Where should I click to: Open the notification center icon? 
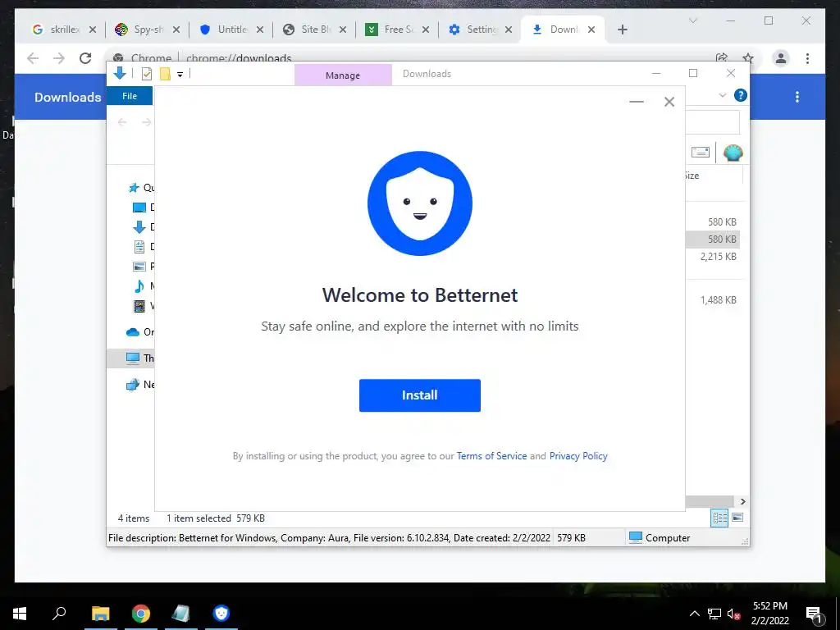coord(814,614)
